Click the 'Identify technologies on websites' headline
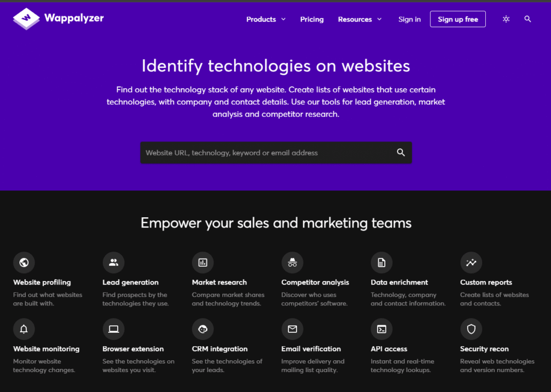551x392 pixels. click(276, 66)
